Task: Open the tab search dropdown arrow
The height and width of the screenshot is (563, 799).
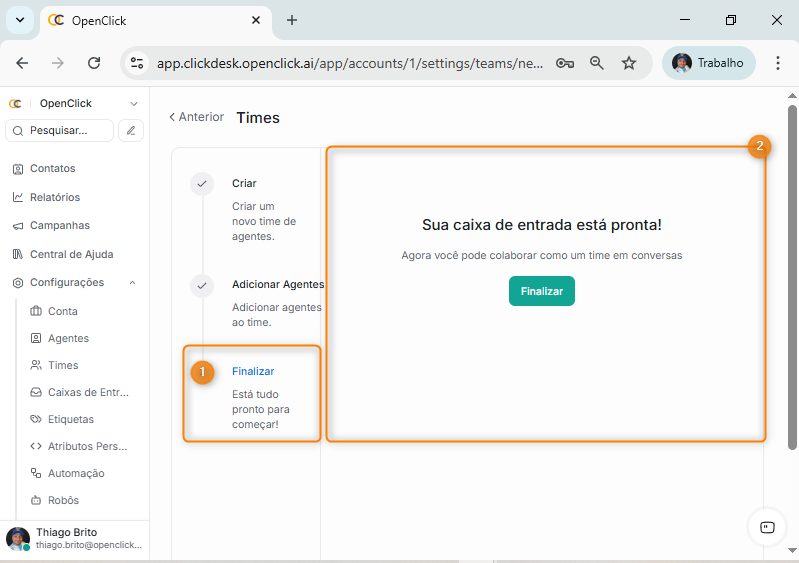Action: click(x=20, y=20)
